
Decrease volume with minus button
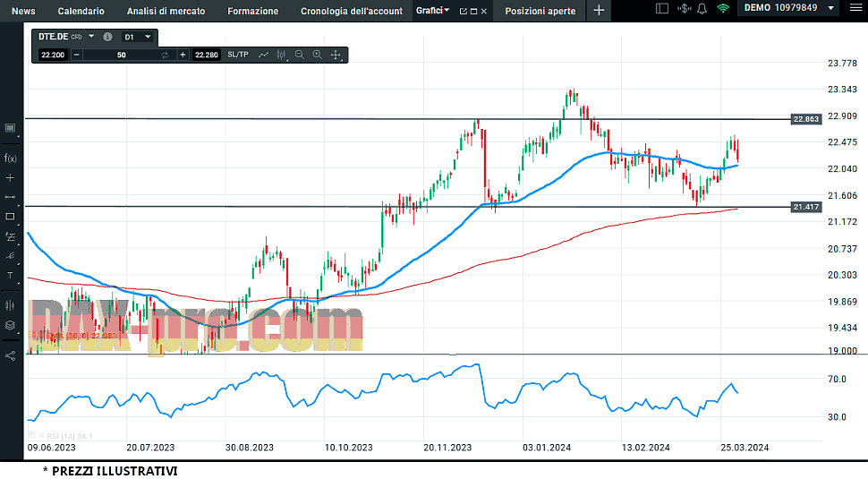(76, 55)
